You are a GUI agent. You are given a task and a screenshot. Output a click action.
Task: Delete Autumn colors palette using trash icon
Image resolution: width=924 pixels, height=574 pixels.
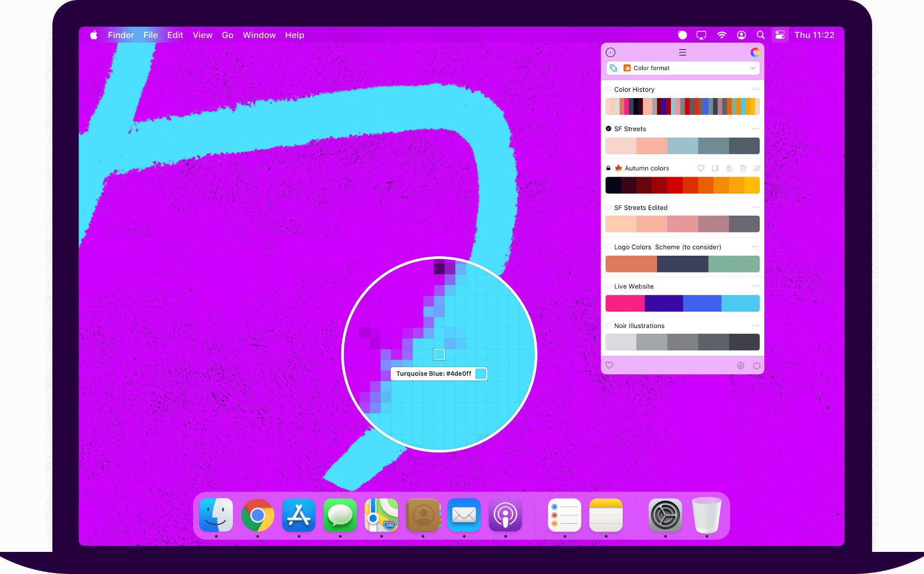pyautogui.click(x=743, y=168)
